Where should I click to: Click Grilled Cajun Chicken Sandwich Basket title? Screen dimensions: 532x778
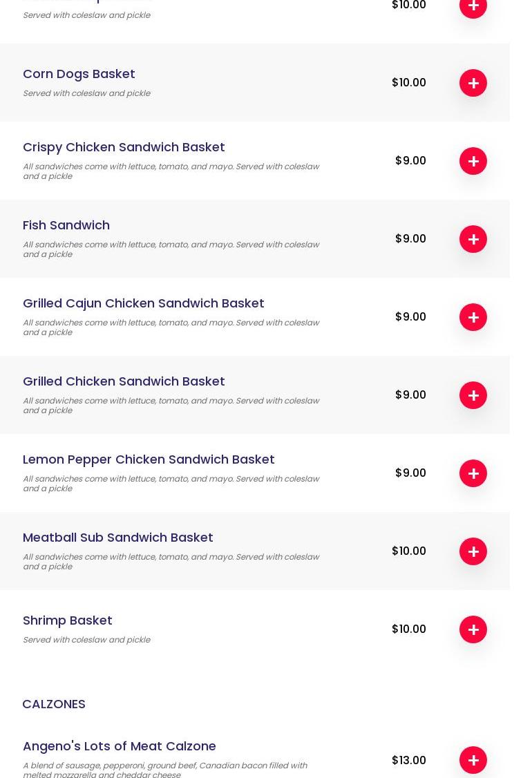(x=143, y=303)
